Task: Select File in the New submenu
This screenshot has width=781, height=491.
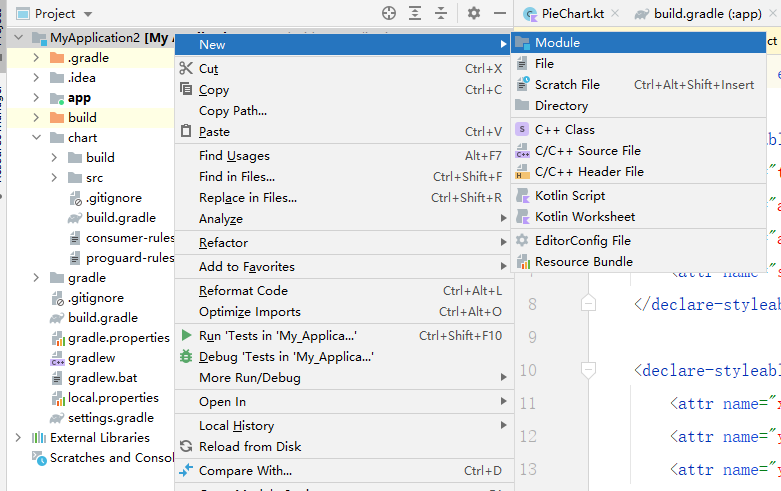Action: (x=639, y=64)
